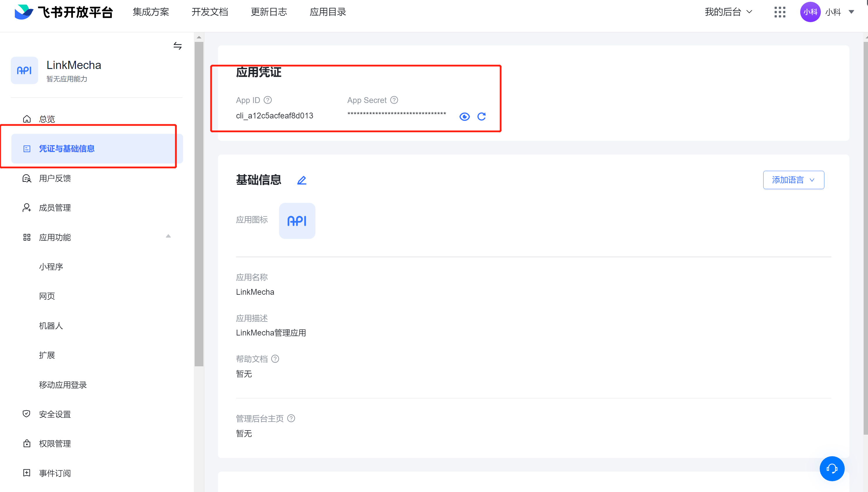
Task: Click the App ID value cli_a12c5acfeaf8d013
Action: 275,116
